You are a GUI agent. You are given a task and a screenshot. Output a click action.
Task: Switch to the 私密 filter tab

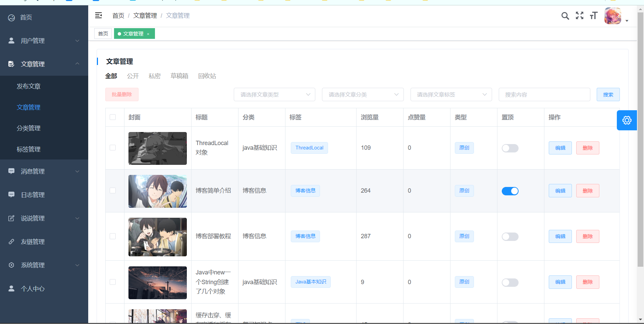[x=155, y=76]
